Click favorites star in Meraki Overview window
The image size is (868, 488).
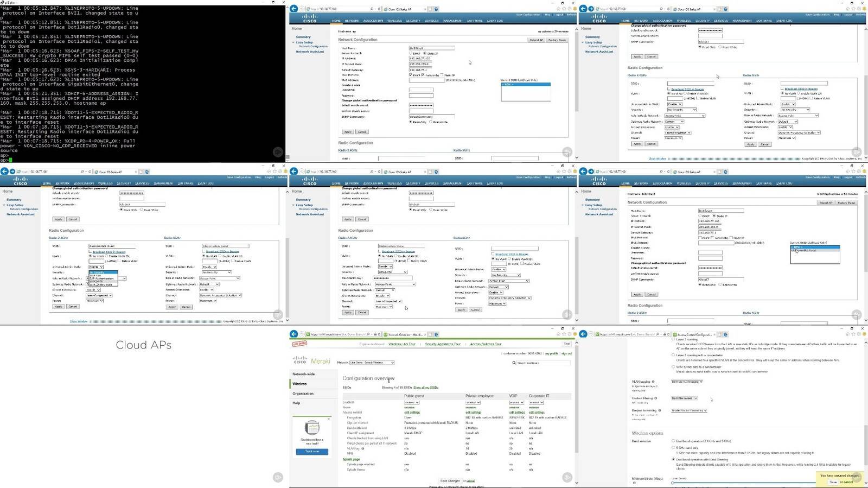[564, 334]
